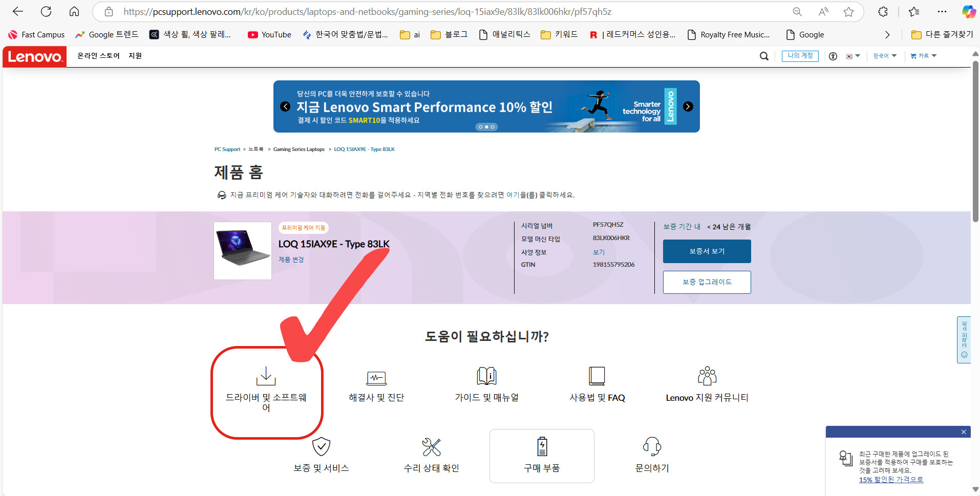The width and height of the screenshot is (980, 496).
Task: Open the accessibility icon in Lenovo header
Action: pyautogui.click(x=833, y=56)
